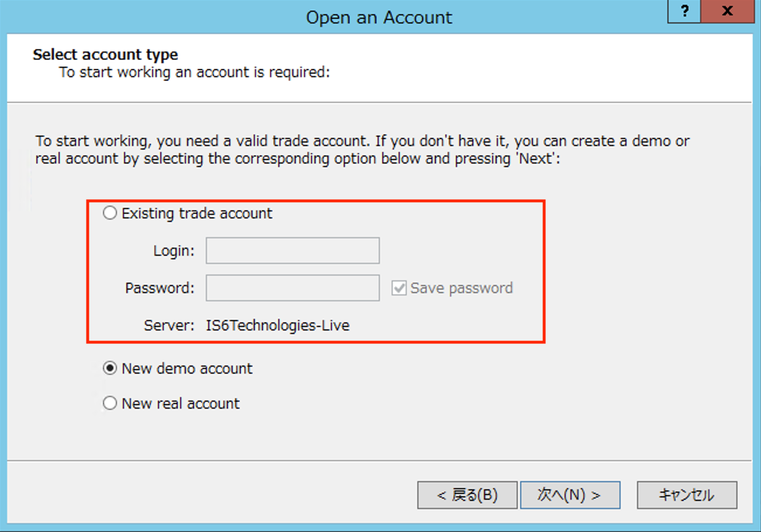Image resolution: width=761 pixels, height=532 pixels.
Task: Click into the Login input field
Action: pos(292,251)
